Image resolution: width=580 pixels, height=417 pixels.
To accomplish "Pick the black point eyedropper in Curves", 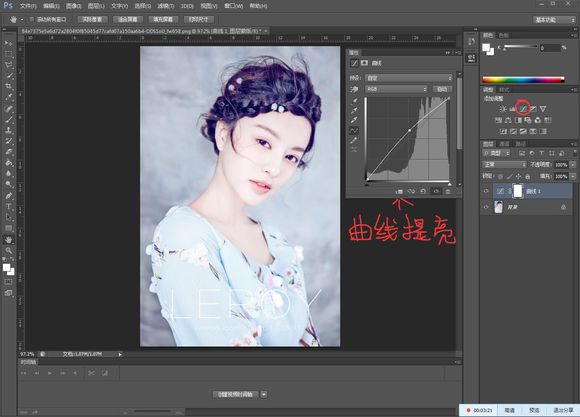I will 354,101.
